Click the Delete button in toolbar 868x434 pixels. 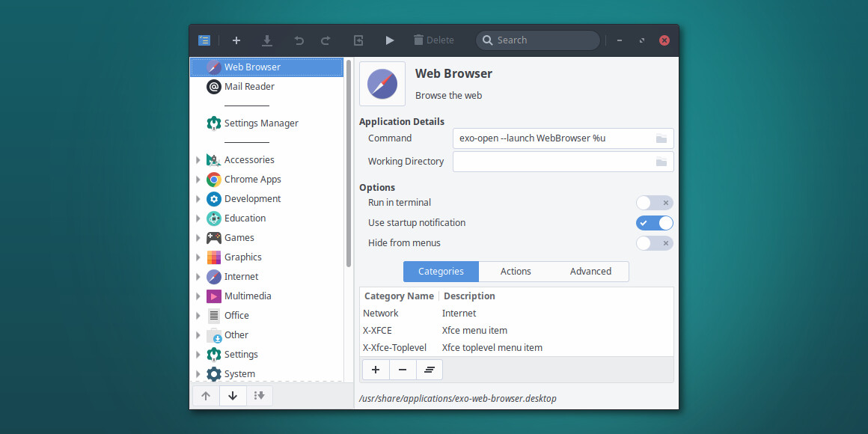(x=433, y=40)
